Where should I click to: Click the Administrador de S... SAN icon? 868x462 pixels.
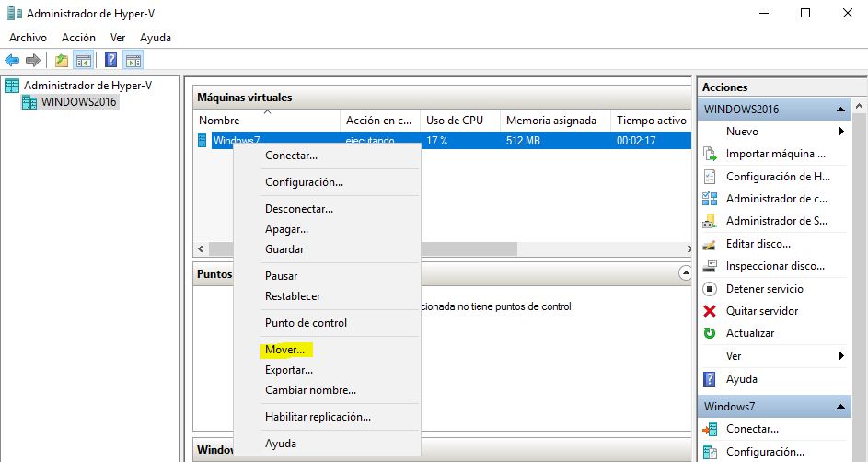pos(710,221)
